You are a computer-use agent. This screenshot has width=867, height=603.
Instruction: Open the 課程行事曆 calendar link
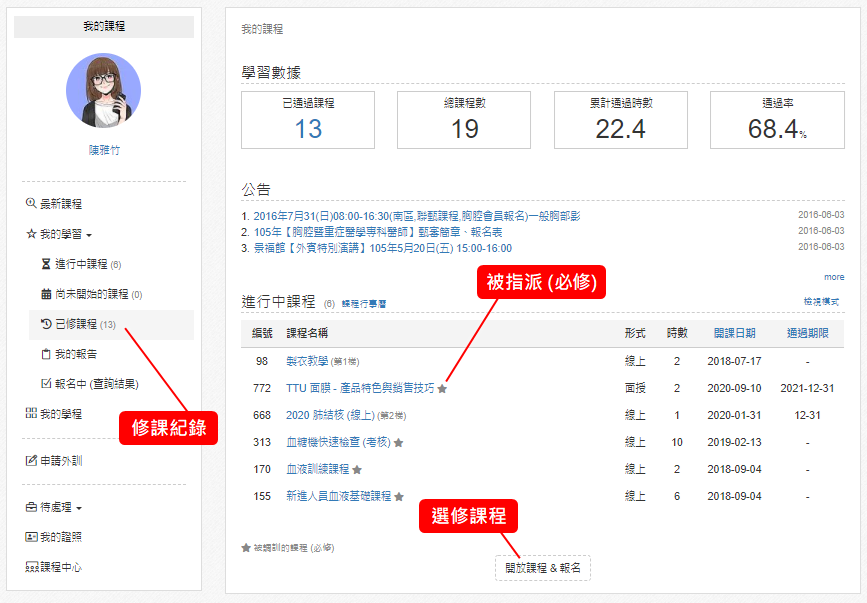tap(364, 303)
